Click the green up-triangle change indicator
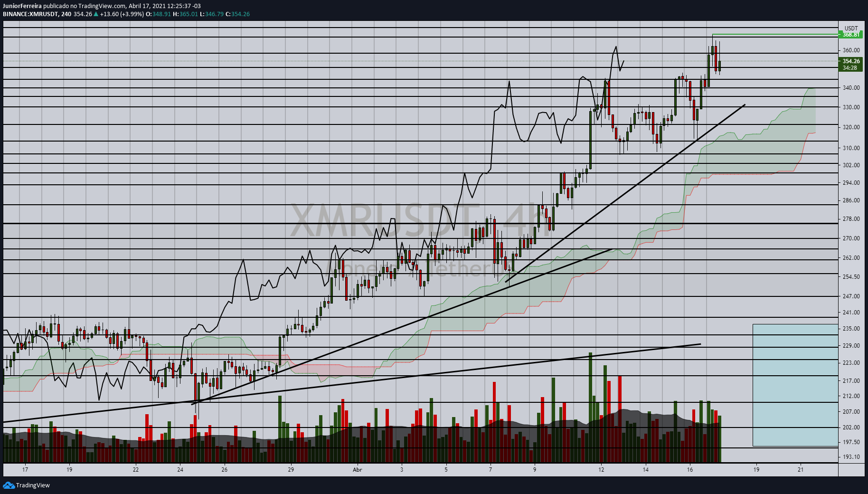Viewport: 868px width, 494px height. point(96,14)
